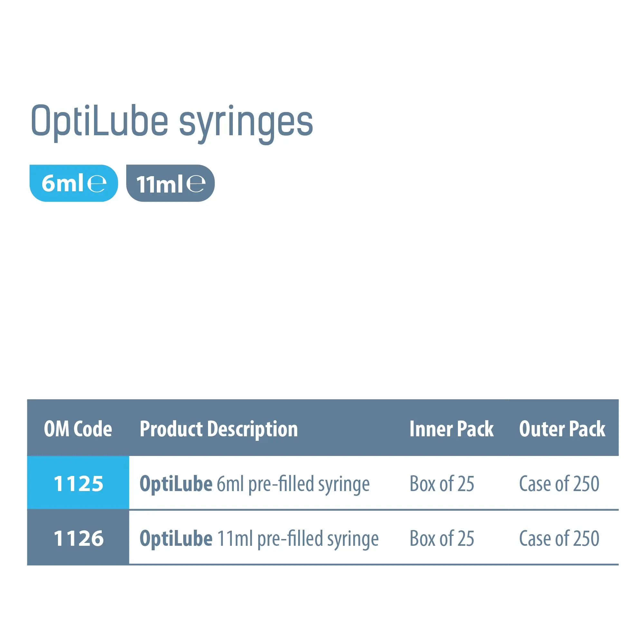Image resolution: width=644 pixels, height=644 pixels.
Task: Open the OptiLube 11ml pre-filled syringe entry
Action: coord(259,539)
